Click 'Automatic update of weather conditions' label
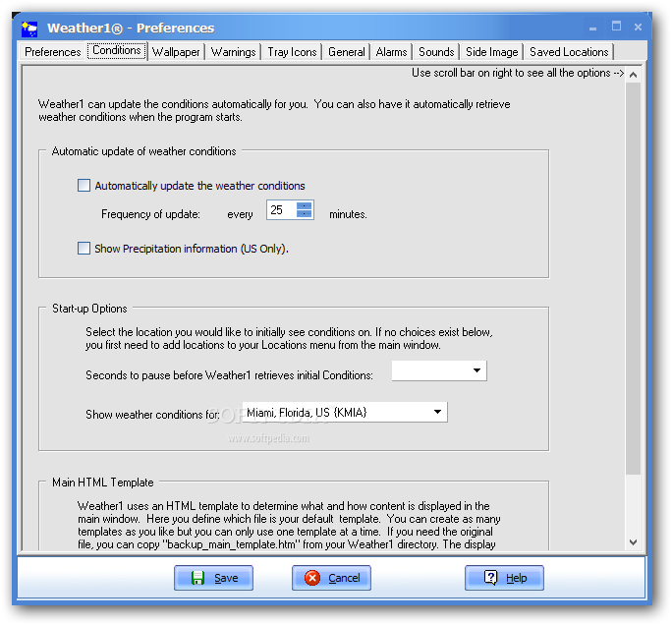The height and width of the screenshot is (625, 672). click(x=144, y=151)
